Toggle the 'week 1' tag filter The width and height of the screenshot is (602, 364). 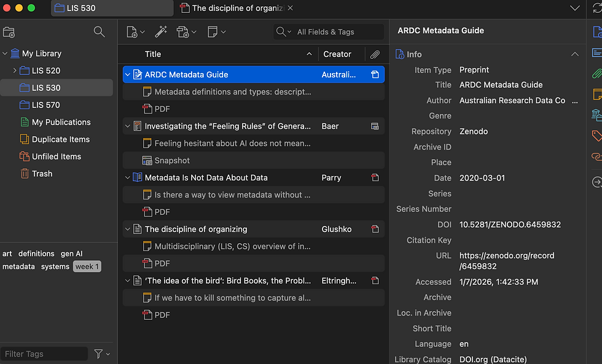pyautogui.click(x=87, y=266)
